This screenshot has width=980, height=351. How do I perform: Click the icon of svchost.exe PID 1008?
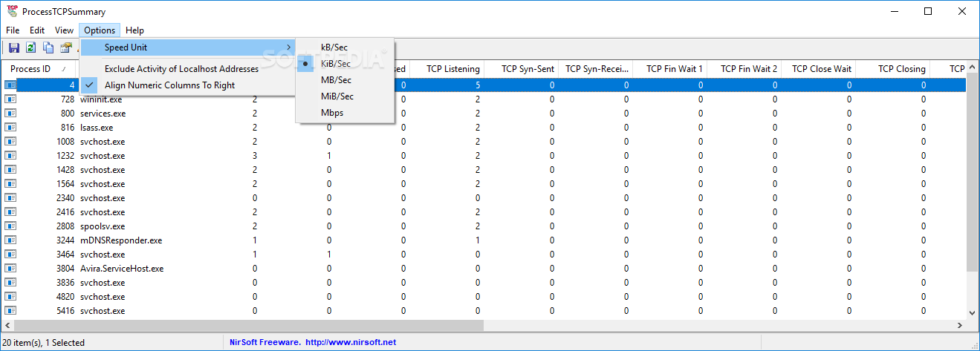tap(10, 142)
